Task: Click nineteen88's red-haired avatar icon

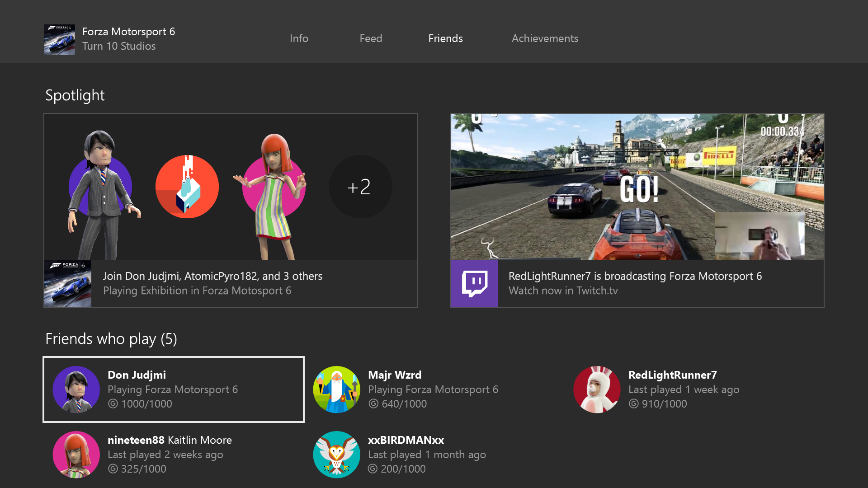Action: coord(76,455)
